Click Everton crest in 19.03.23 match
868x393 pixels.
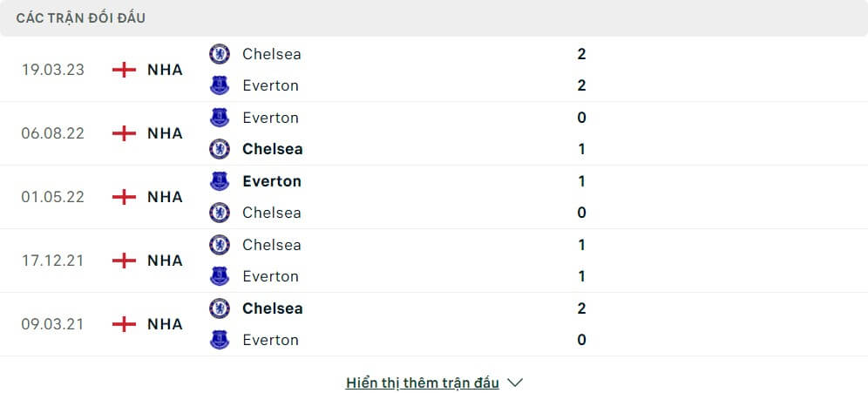click(220, 85)
